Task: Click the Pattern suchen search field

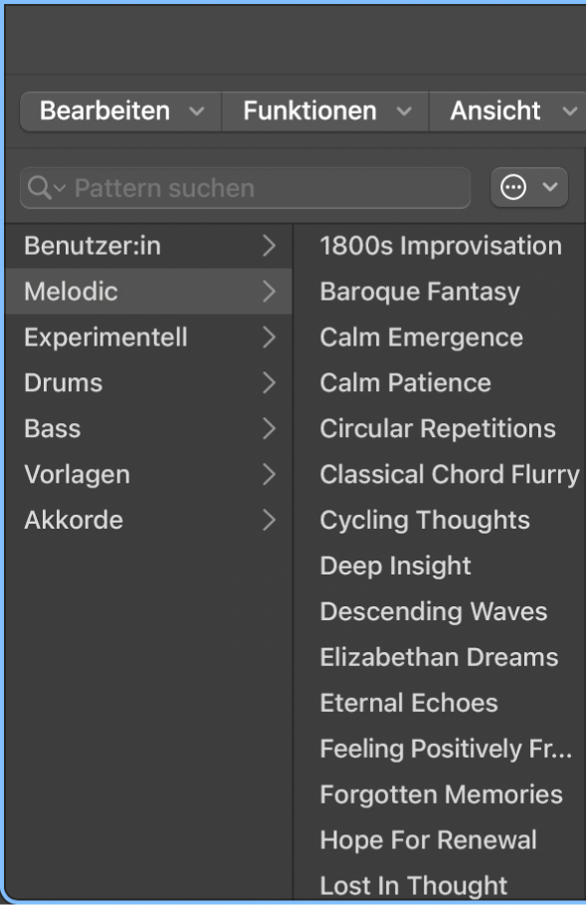Action: point(199,187)
